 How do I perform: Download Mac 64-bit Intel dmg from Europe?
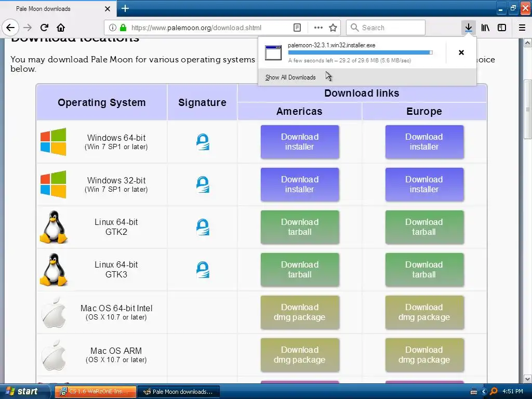424,312
